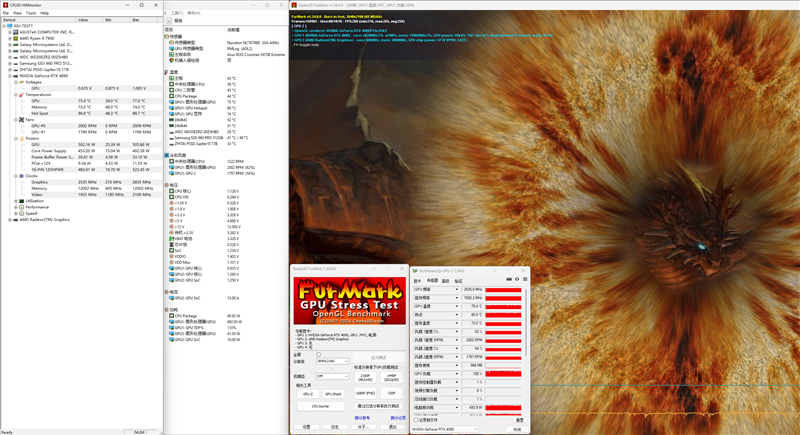800x435 pixels.
Task: Open HWMonitor Tools menu
Action: pos(31,13)
